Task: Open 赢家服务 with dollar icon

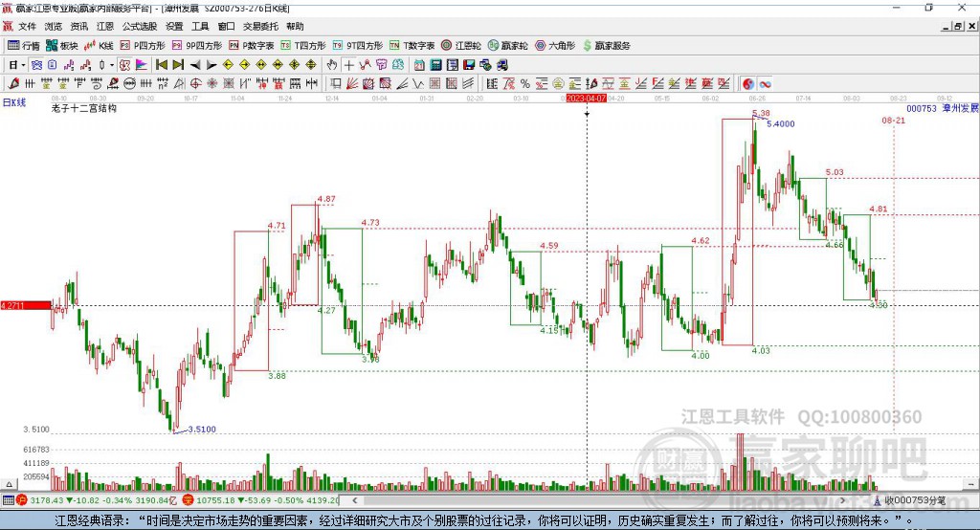Action: pos(606,46)
